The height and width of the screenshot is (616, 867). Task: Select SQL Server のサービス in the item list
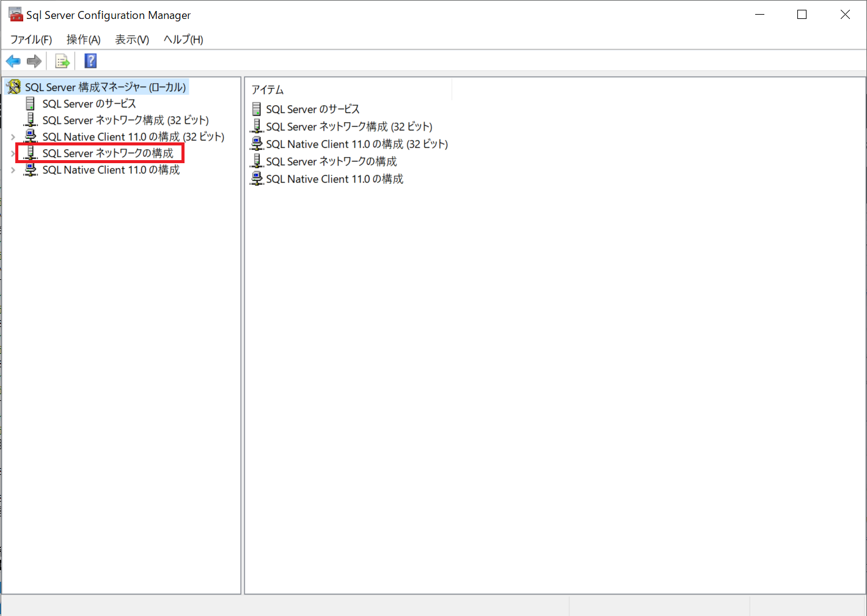(x=313, y=109)
